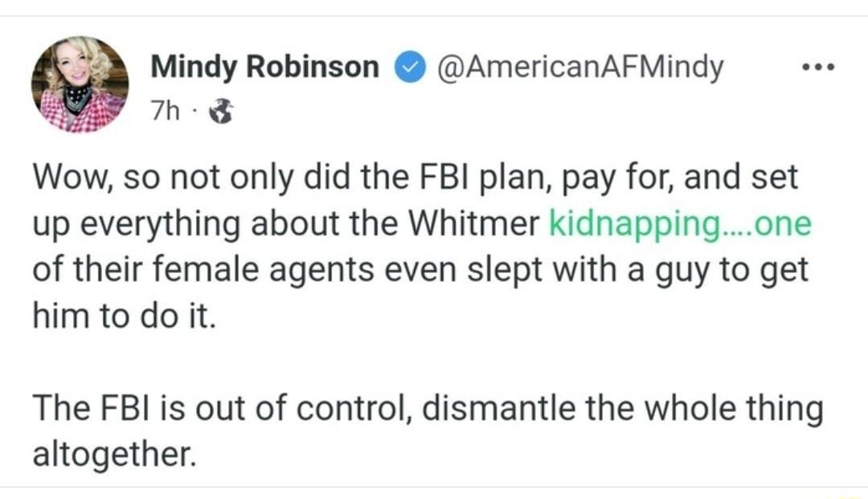Click the verified checkmark next to the name
868x499 pixels.
point(410,67)
